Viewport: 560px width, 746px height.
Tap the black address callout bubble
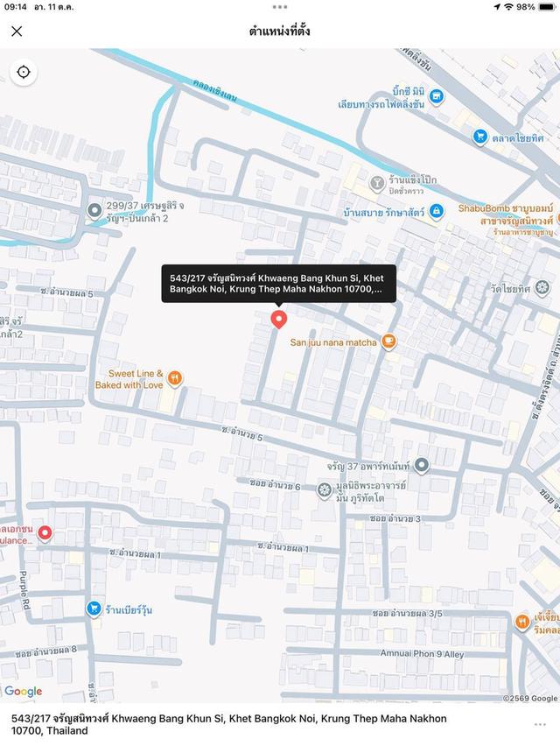(x=278, y=284)
